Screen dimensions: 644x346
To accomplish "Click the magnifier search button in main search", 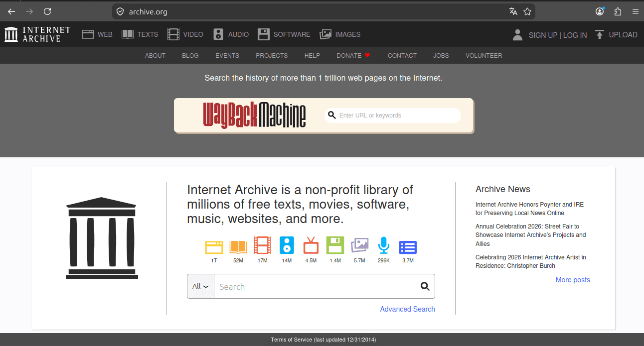I will [425, 286].
